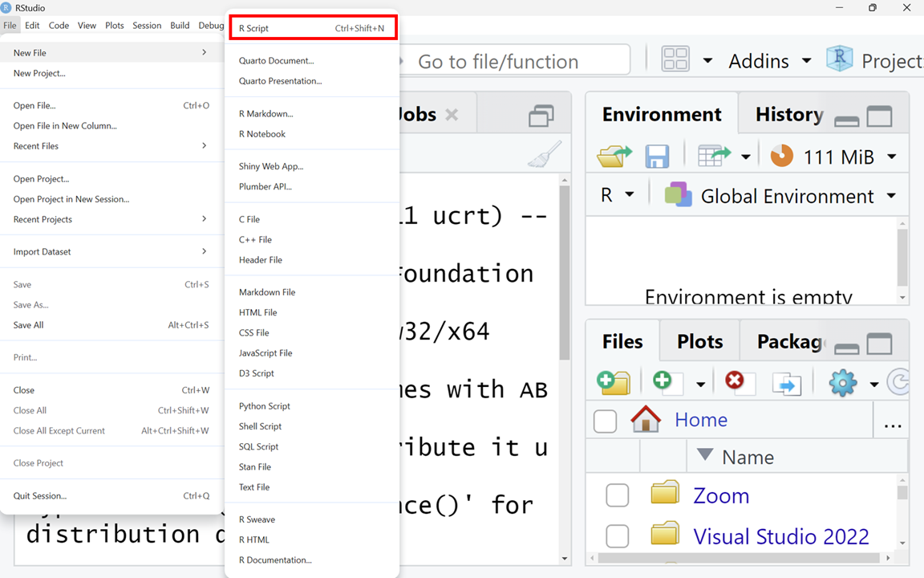Click the Home directory house icon
This screenshot has height=578, width=924.
646,419
